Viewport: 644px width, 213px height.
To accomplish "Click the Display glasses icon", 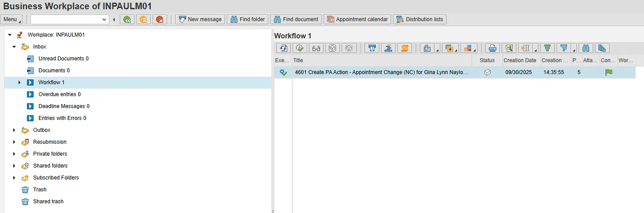I will (x=316, y=48).
